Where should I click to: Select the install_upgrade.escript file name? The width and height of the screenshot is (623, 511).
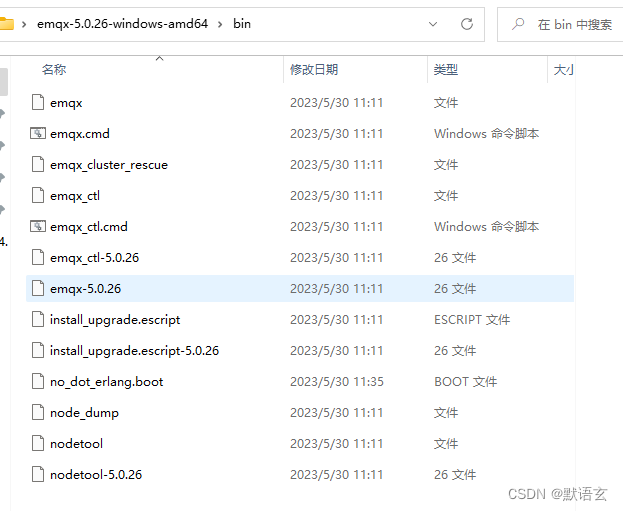pos(115,320)
